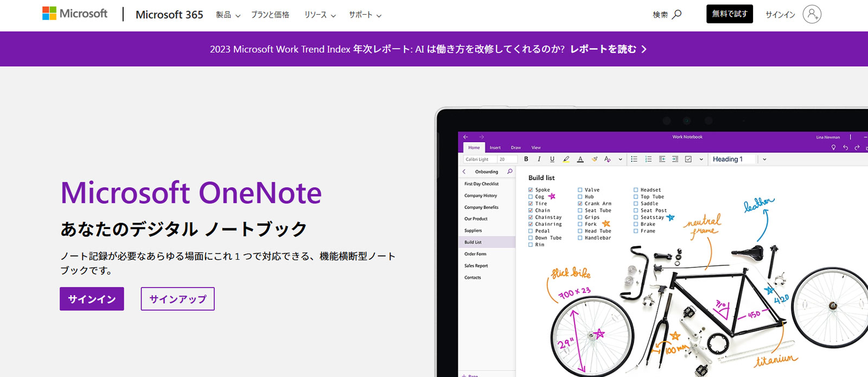Apply numbered list in OneNote ribbon
868x377 pixels.
point(648,159)
